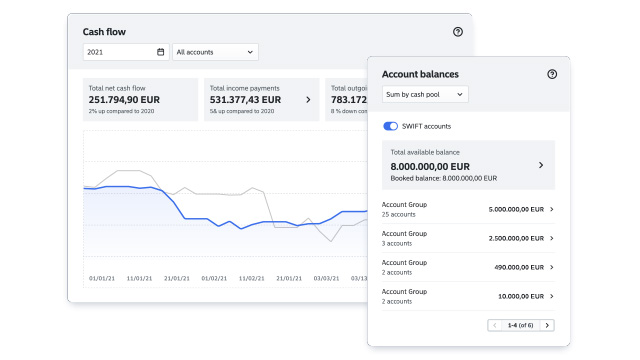Open Account balances help question mark icon
This screenshot has width=640, height=360.
tap(552, 74)
